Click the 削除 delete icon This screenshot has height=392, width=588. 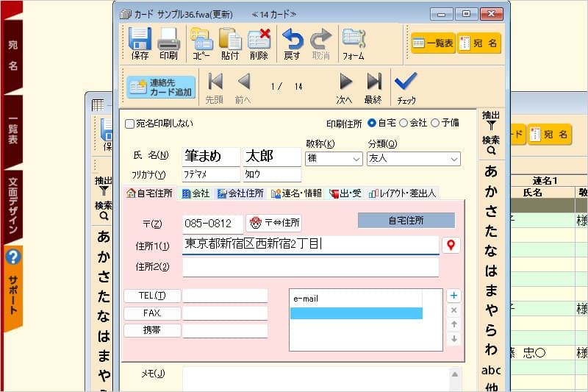259,43
